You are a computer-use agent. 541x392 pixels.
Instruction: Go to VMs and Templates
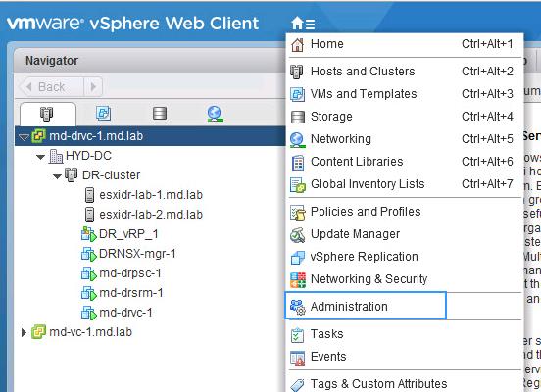pyautogui.click(x=405, y=94)
